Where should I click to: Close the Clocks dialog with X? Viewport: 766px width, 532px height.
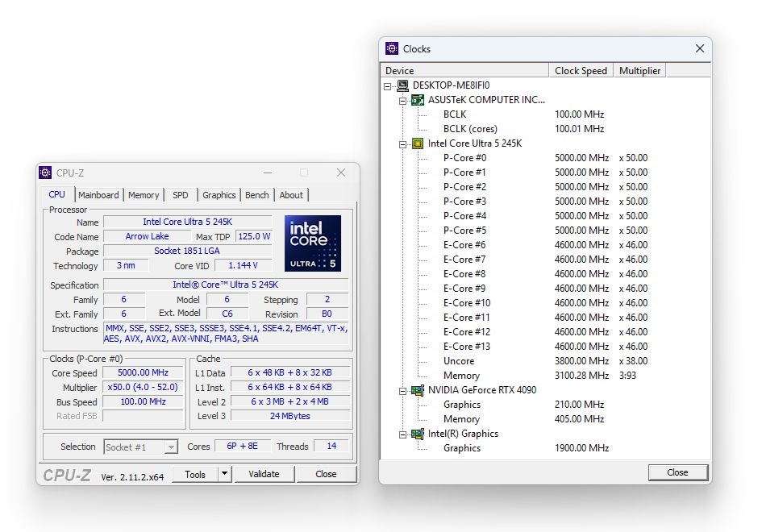[700, 48]
